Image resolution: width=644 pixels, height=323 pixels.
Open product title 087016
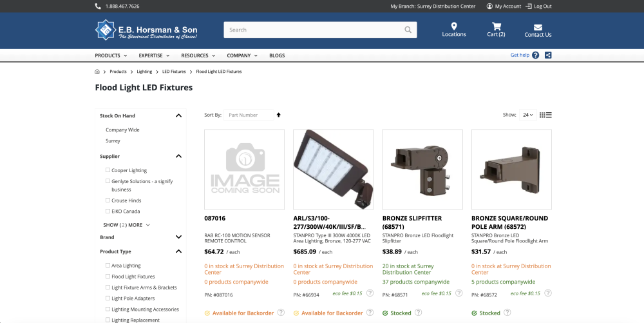pos(215,218)
